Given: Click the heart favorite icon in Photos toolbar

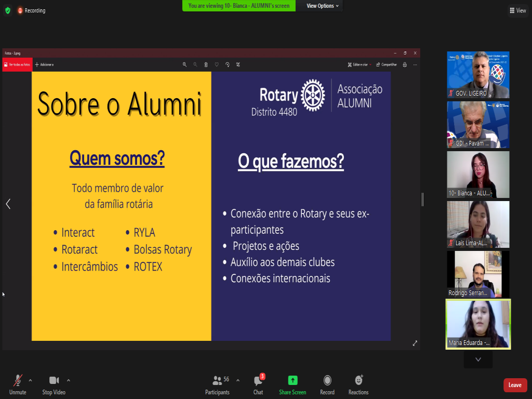Looking at the screenshot, I should (x=217, y=64).
